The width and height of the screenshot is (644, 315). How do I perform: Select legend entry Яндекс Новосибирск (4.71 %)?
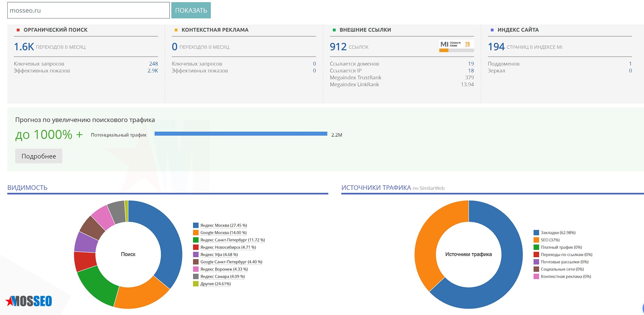pyautogui.click(x=228, y=247)
